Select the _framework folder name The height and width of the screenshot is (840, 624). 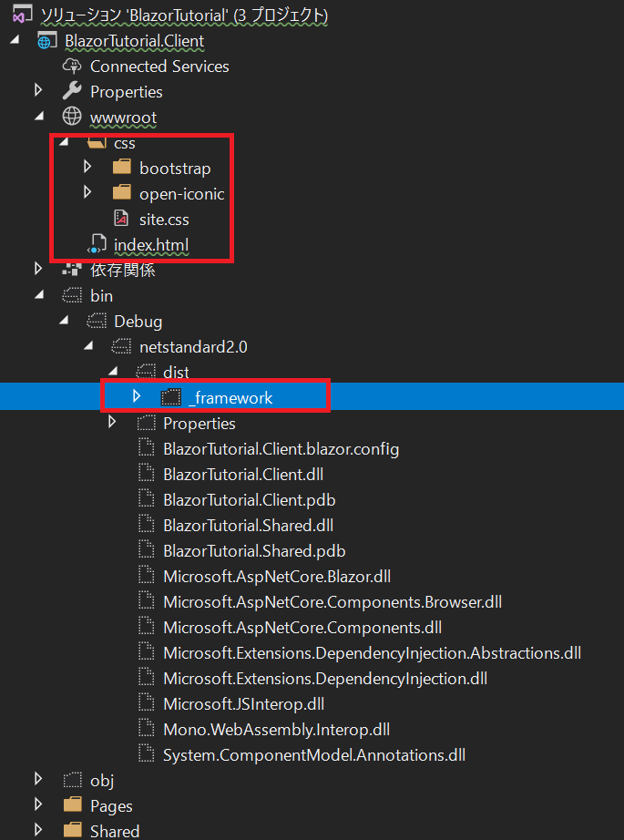point(230,398)
